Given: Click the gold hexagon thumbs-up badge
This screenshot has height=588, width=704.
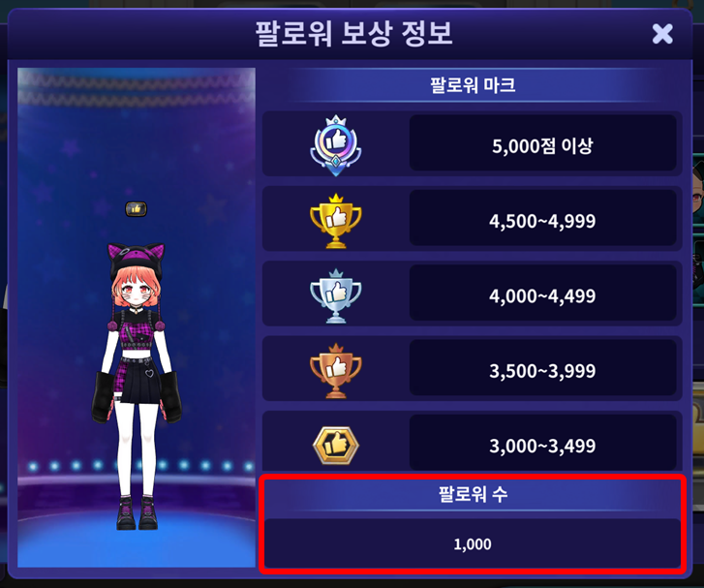Looking at the screenshot, I should pyautogui.click(x=336, y=446).
